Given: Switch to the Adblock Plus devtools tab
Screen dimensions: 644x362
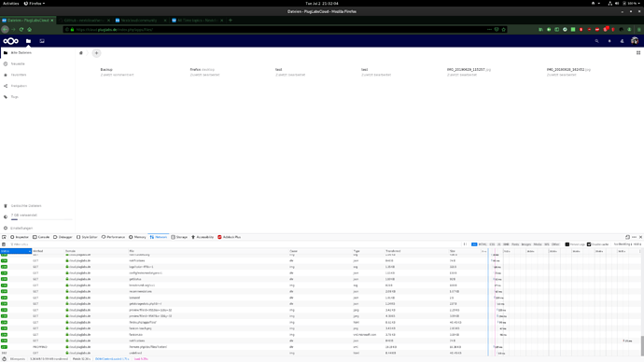Looking at the screenshot, I should tap(230, 237).
